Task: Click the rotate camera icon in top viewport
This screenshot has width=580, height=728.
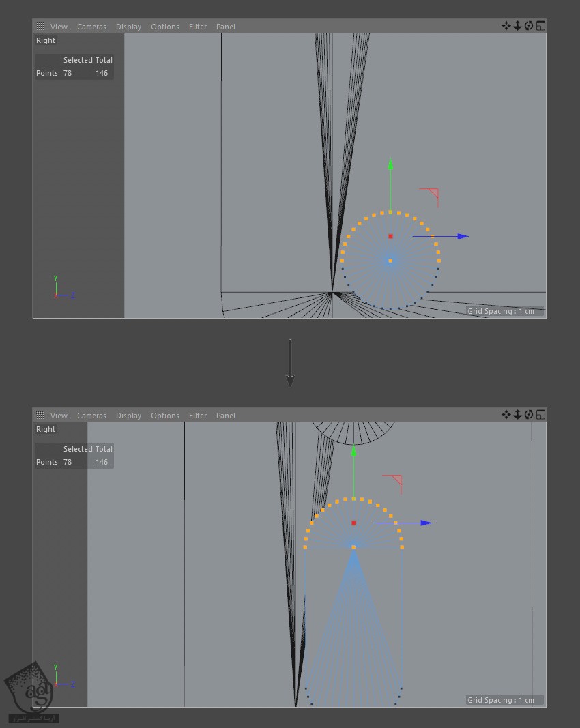Action: click(529, 26)
